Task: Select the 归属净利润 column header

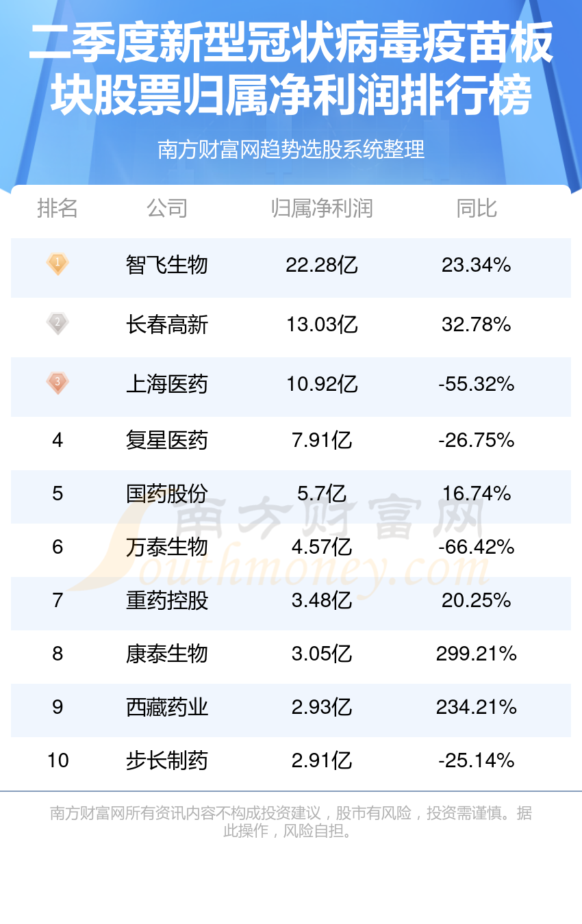Action: [322, 208]
